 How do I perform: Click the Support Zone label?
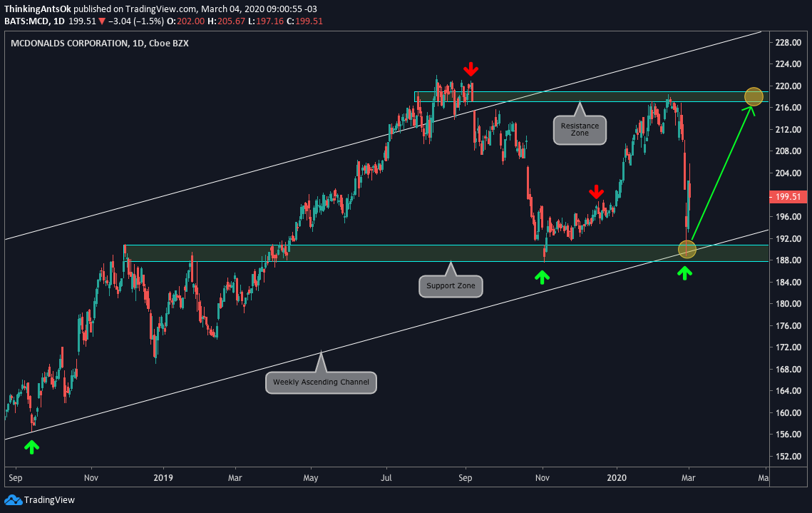pyautogui.click(x=451, y=286)
